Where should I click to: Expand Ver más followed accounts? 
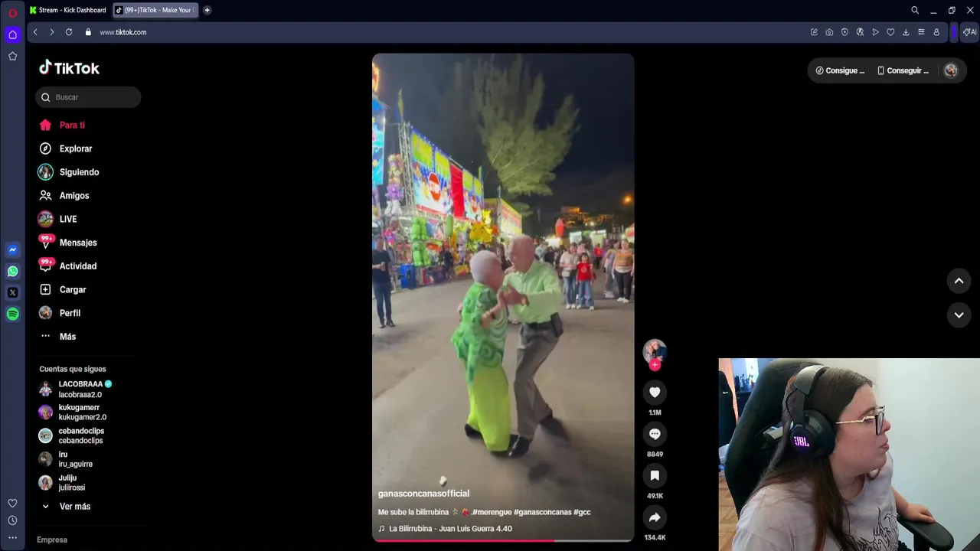[x=65, y=507]
